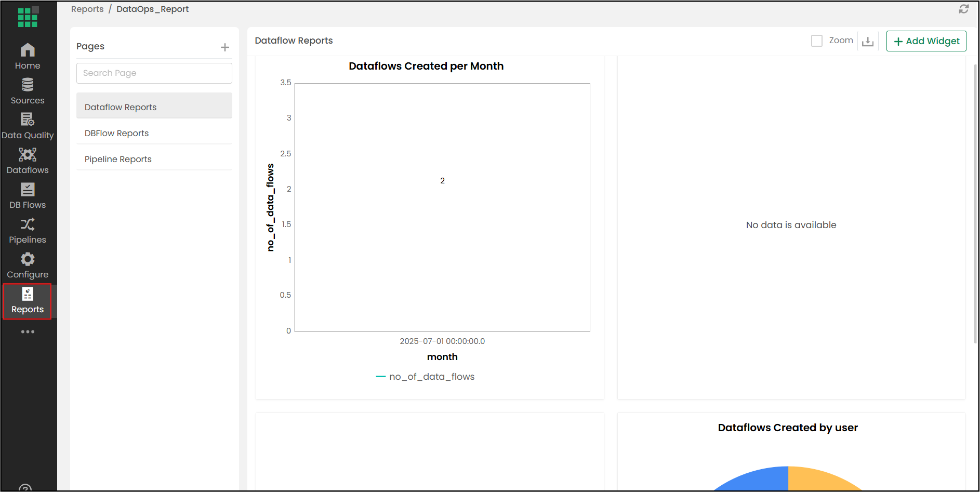This screenshot has height=492, width=980.
Task: Click the month axis title
Action: (x=442, y=357)
